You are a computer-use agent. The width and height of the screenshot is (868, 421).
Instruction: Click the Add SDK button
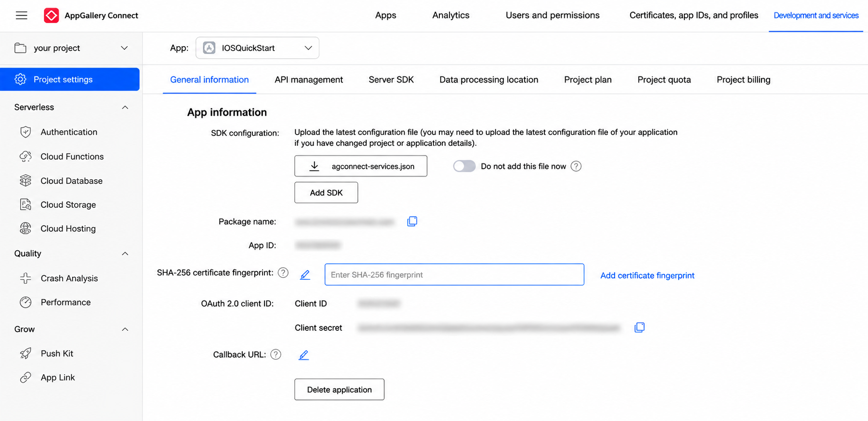pyautogui.click(x=326, y=192)
